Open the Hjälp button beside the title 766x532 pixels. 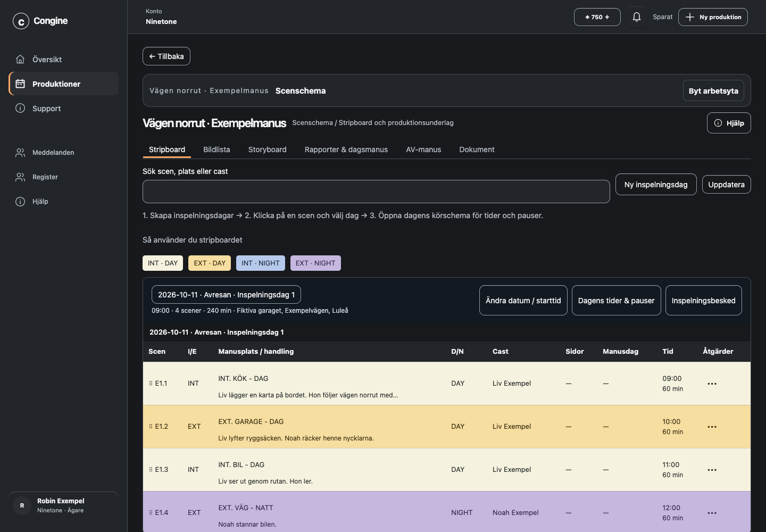[729, 123]
